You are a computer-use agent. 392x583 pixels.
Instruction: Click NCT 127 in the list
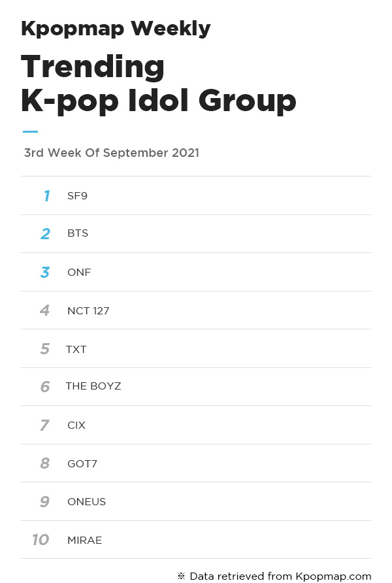pos(88,311)
